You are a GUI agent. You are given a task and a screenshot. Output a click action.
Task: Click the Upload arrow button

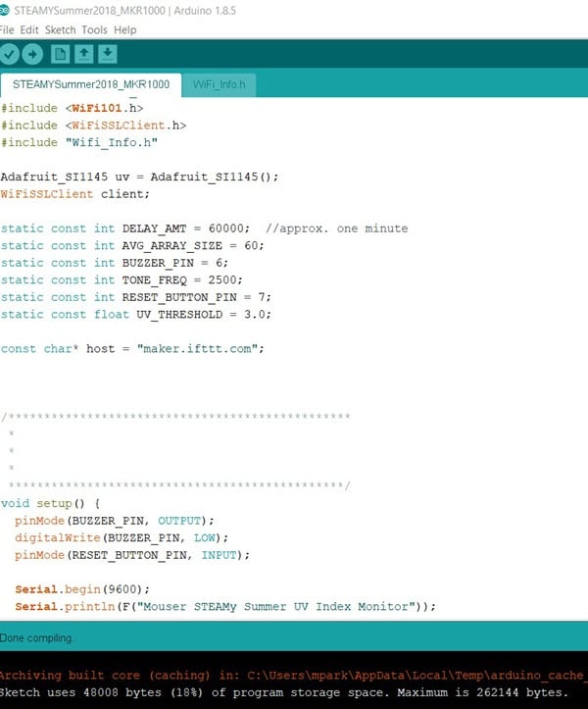pyautogui.click(x=33, y=54)
